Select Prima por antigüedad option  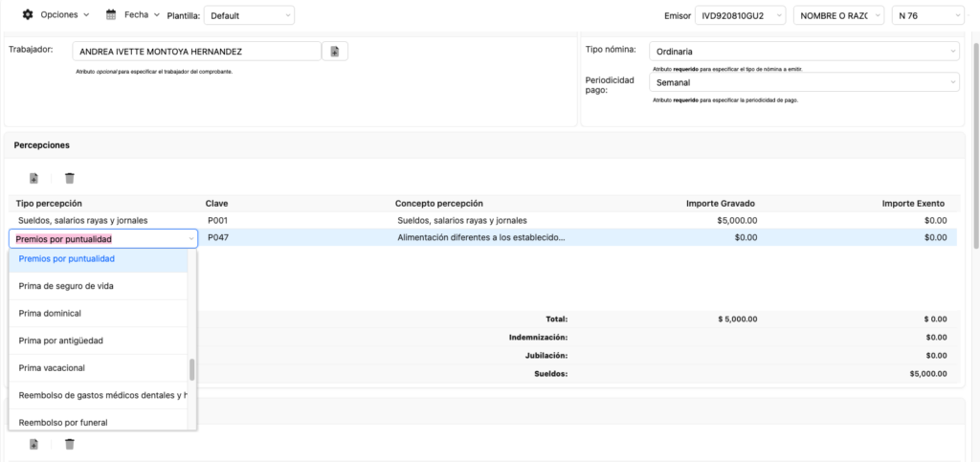click(x=99, y=341)
